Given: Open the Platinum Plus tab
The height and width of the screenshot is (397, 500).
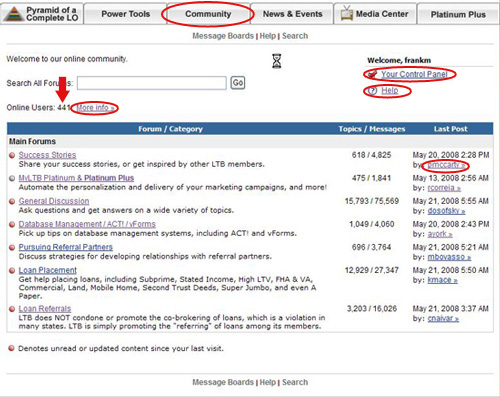Looking at the screenshot, I should tap(458, 14).
